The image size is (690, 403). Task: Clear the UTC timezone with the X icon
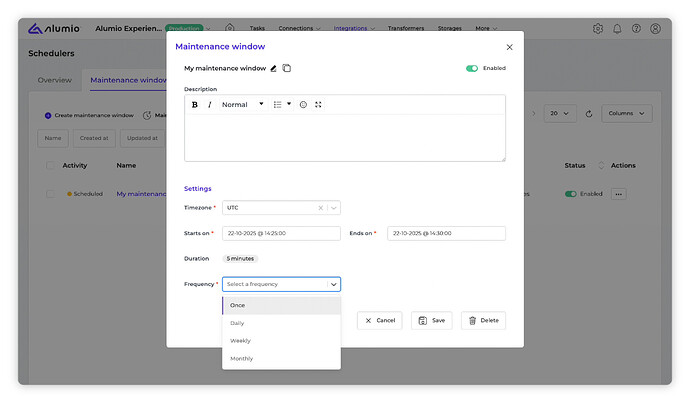coord(320,208)
